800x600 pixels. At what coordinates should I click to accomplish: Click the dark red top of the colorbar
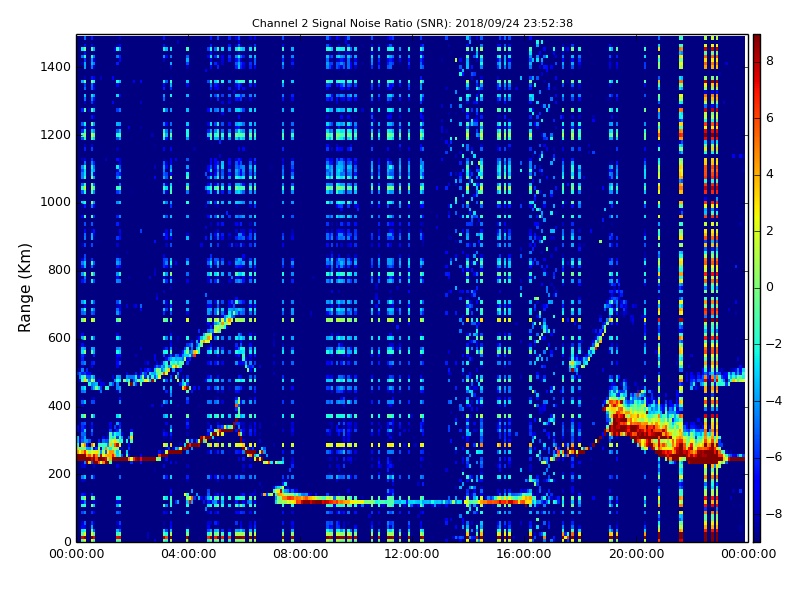pyautogui.click(x=757, y=43)
